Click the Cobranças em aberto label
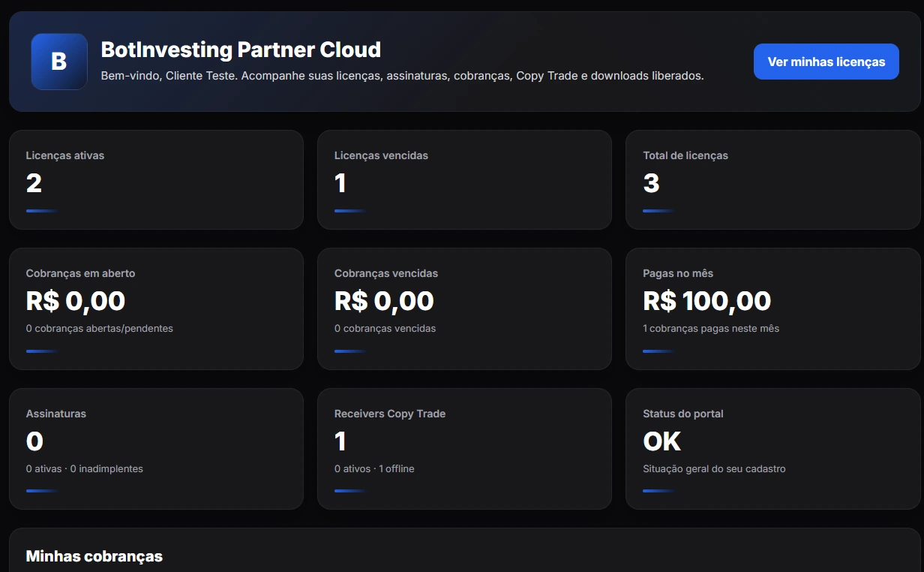The width and height of the screenshot is (924, 572). pos(80,273)
